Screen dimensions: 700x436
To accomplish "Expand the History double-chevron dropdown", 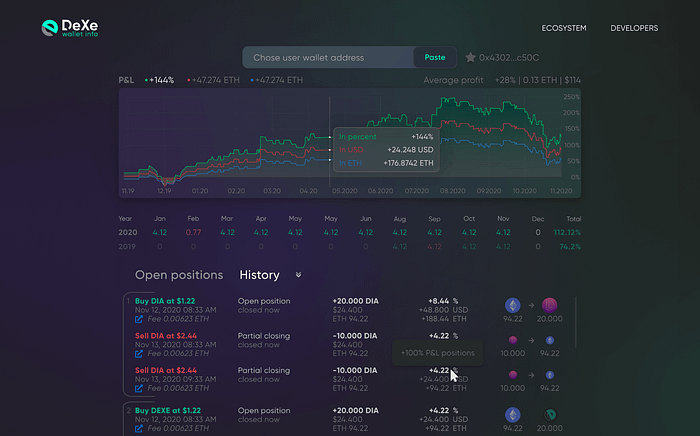I will 298,275.
